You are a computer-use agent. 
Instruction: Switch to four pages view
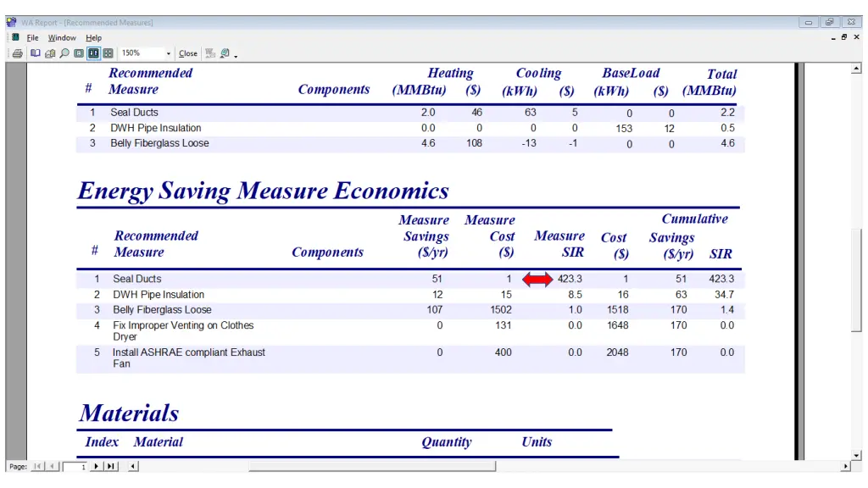108,53
